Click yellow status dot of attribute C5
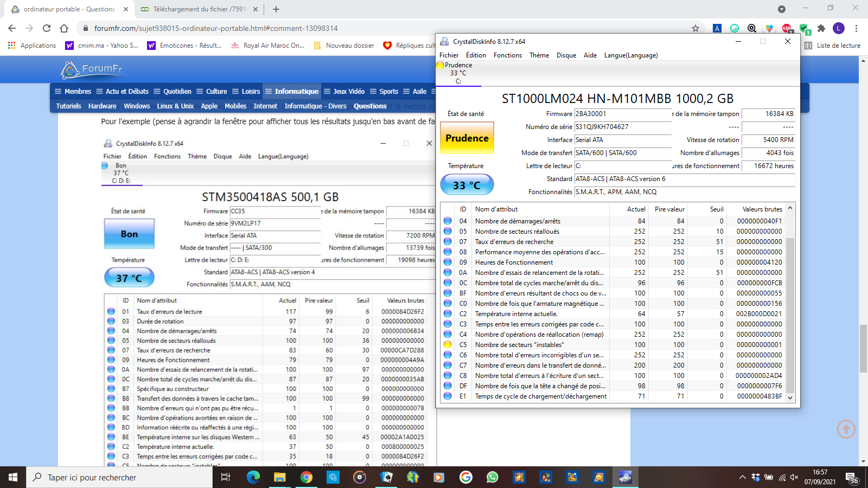Viewport: 868px width, 488px height. pyautogui.click(x=448, y=344)
